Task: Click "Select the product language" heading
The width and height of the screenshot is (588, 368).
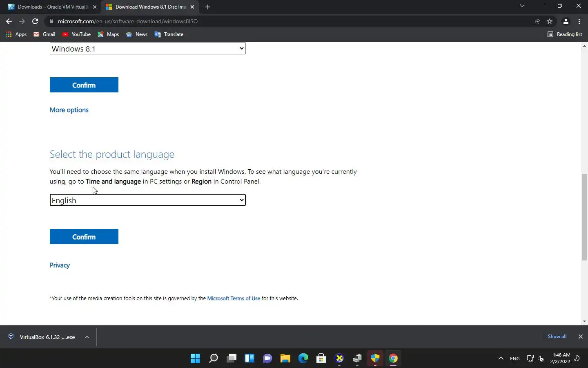Action: coord(112,154)
